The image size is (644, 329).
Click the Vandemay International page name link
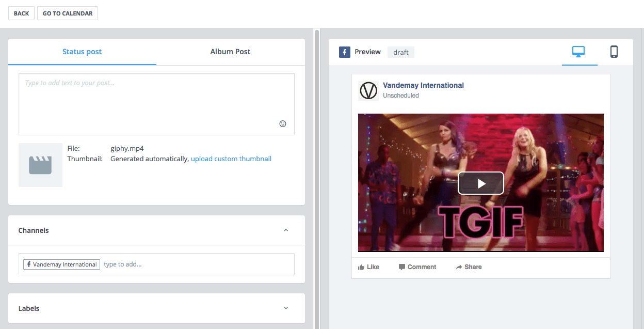pos(423,85)
